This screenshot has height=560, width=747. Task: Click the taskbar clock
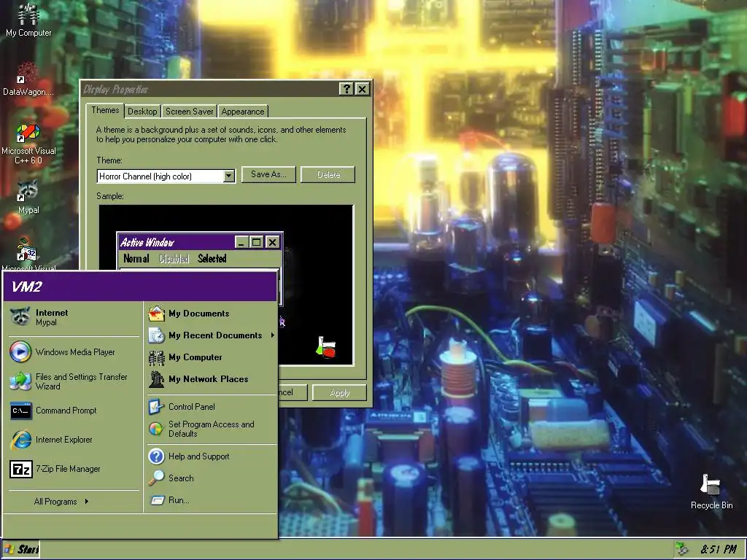(719, 549)
